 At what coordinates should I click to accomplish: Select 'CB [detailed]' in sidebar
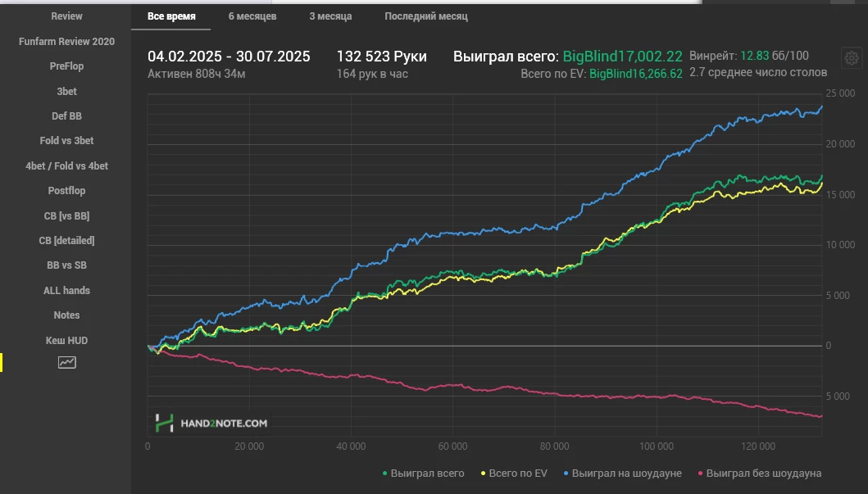(x=66, y=241)
